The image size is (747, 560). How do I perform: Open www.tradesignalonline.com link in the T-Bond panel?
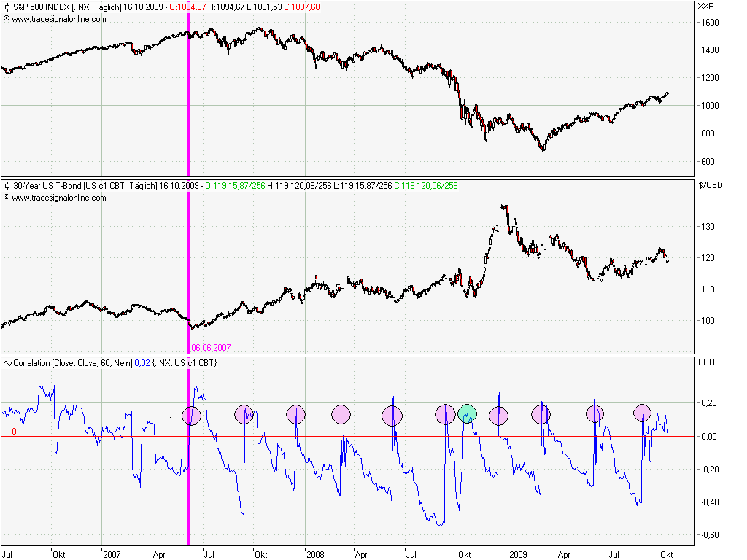coord(59,198)
